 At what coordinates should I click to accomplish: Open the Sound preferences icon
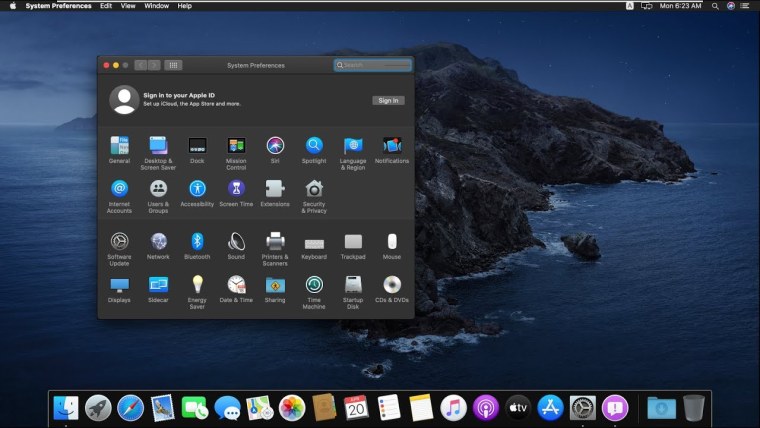[236, 241]
